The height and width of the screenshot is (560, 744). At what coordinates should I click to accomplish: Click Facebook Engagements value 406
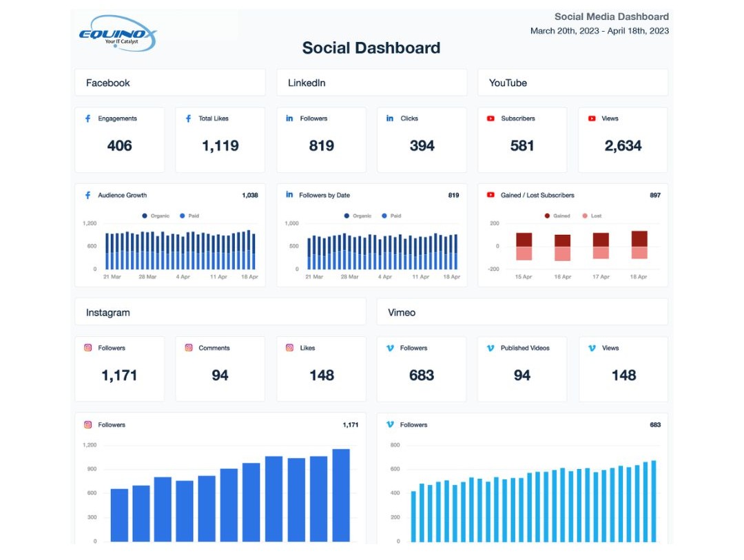pos(119,146)
